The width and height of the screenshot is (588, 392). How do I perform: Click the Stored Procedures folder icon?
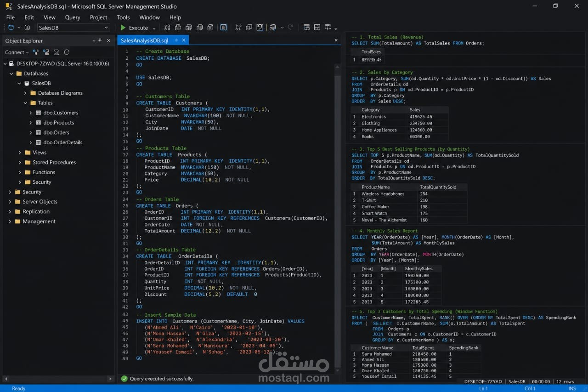[x=28, y=162]
